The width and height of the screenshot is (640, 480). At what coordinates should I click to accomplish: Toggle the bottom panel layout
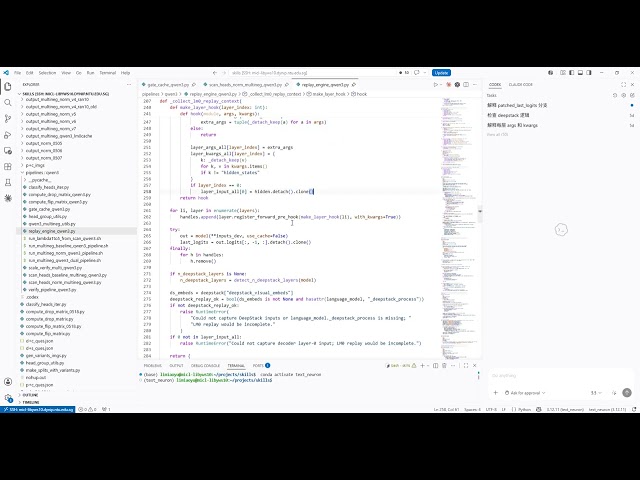tap(580, 73)
